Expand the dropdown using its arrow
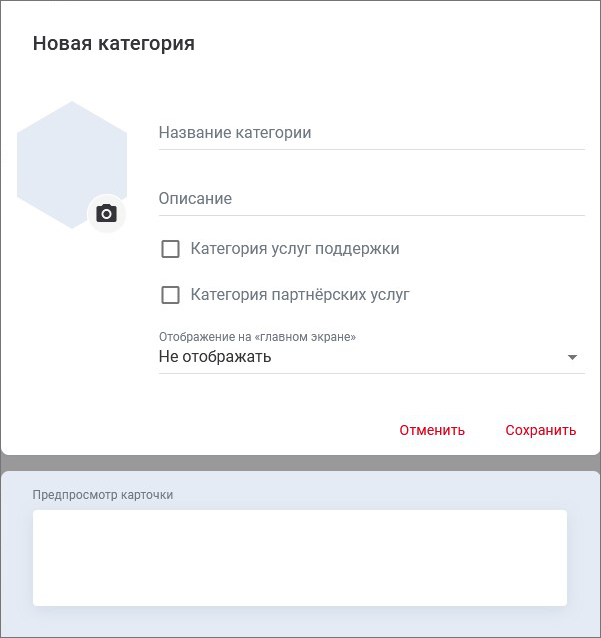This screenshot has height=638, width=601. tap(572, 357)
